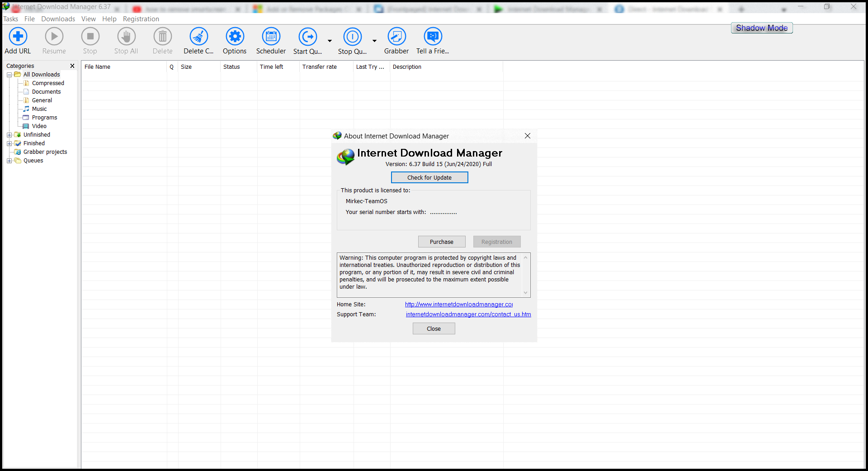Click the Stop Queue icon

[352, 37]
